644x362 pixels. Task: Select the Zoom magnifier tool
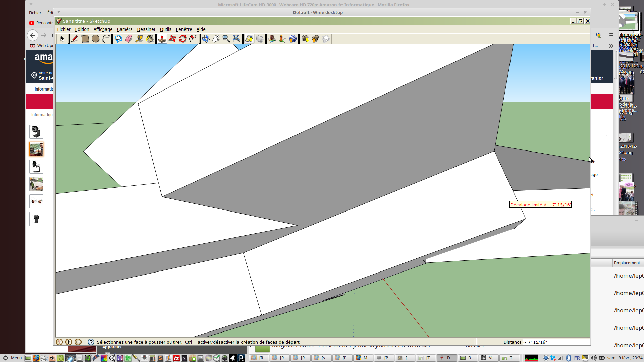(226, 39)
